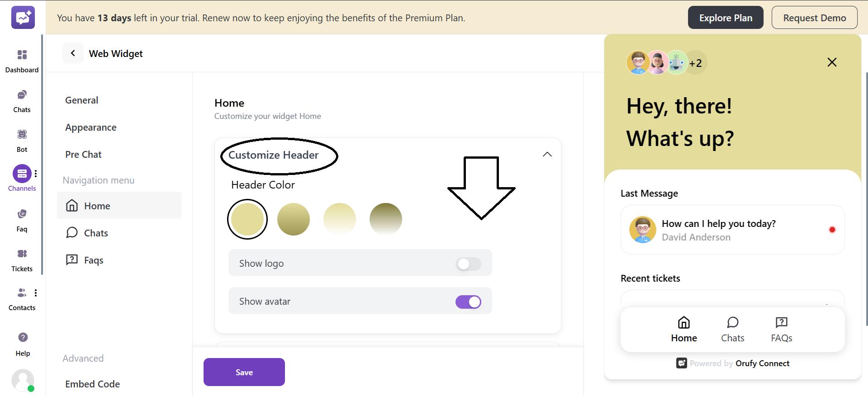Open Channels options three-dot menu
The height and width of the screenshot is (396, 868).
tap(36, 174)
